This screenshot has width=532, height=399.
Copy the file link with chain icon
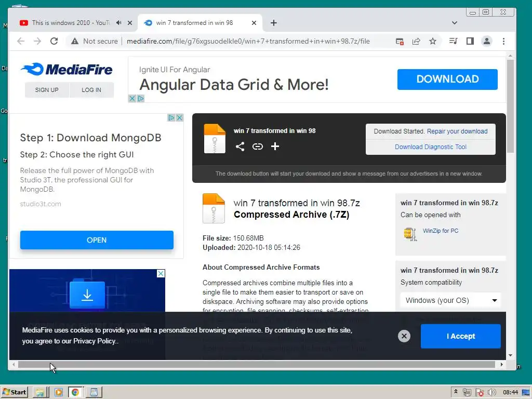pyautogui.click(x=258, y=147)
